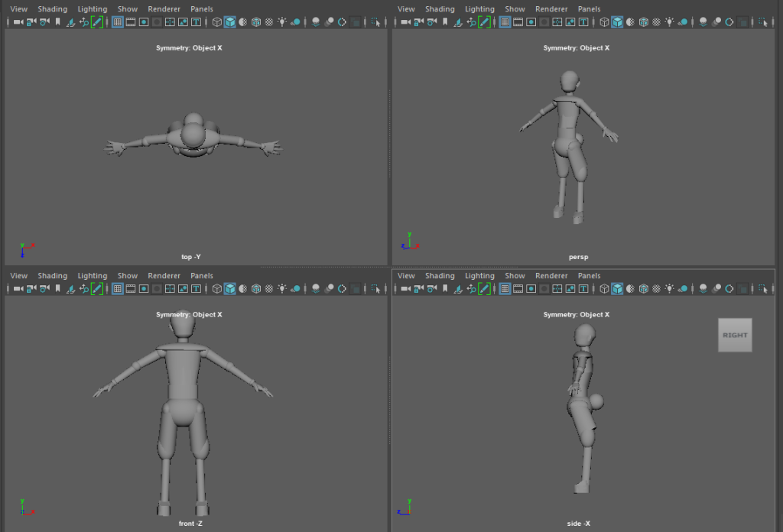Screen dimensions: 783x532
Task: Open Renderer menu in persp panel
Action: click(x=551, y=9)
